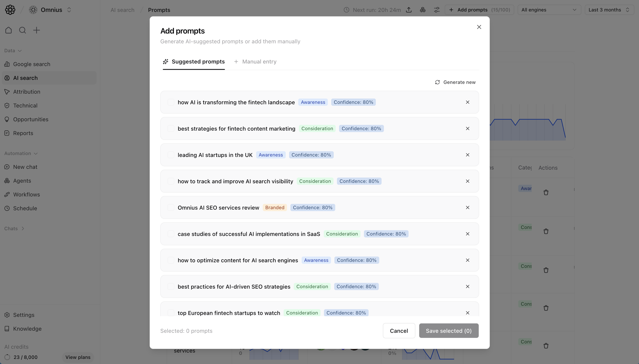Click the Cancel button
This screenshot has width=639, height=364.
399,331
